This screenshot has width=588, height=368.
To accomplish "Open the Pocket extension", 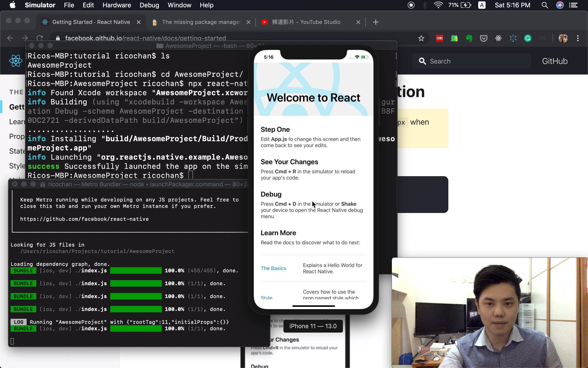I will pos(483,38).
